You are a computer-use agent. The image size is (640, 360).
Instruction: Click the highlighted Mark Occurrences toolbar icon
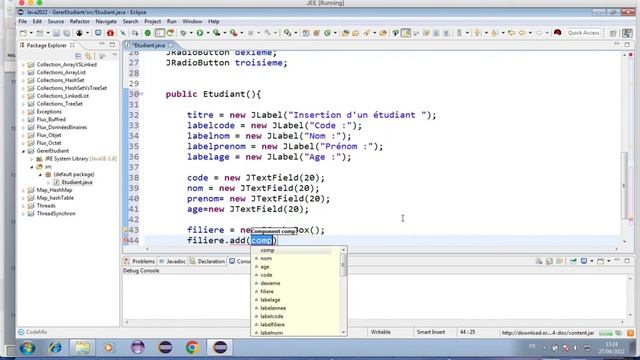(x=406, y=33)
